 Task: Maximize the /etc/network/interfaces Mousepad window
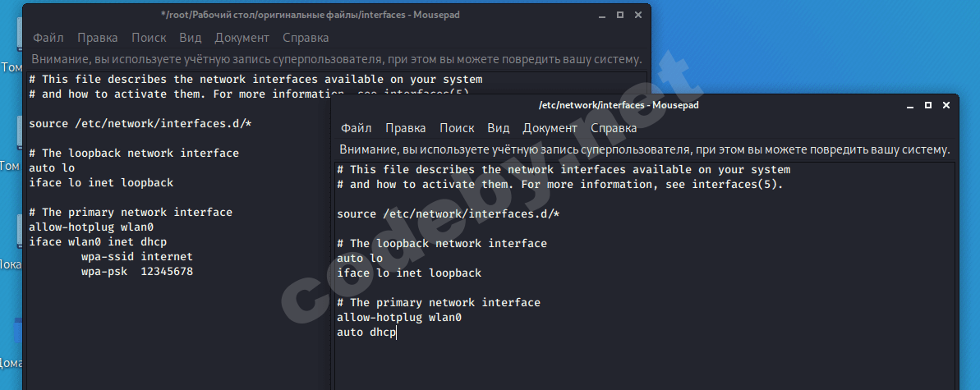pyautogui.click(x=928, y=105)
